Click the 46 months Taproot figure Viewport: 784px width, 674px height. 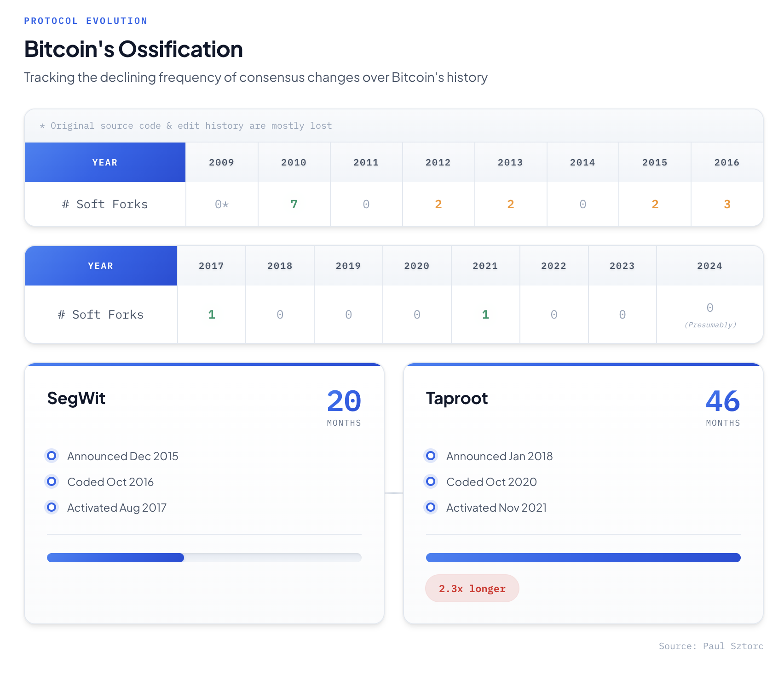(x=722, y=401)
